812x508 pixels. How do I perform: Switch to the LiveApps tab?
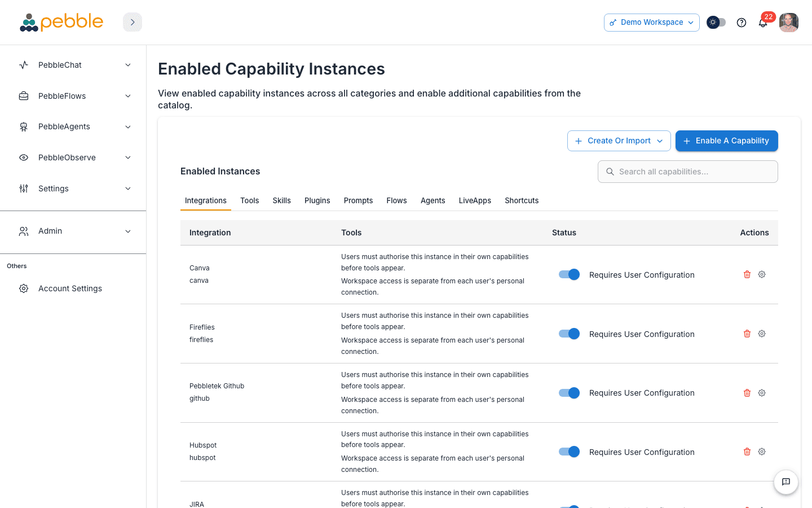pyautogui.click(x=475, y=200)
